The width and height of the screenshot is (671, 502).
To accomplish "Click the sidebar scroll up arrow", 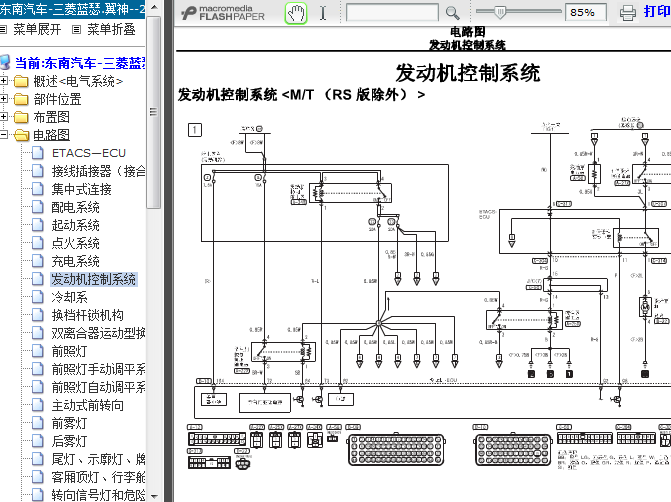I will click(154, 8).
